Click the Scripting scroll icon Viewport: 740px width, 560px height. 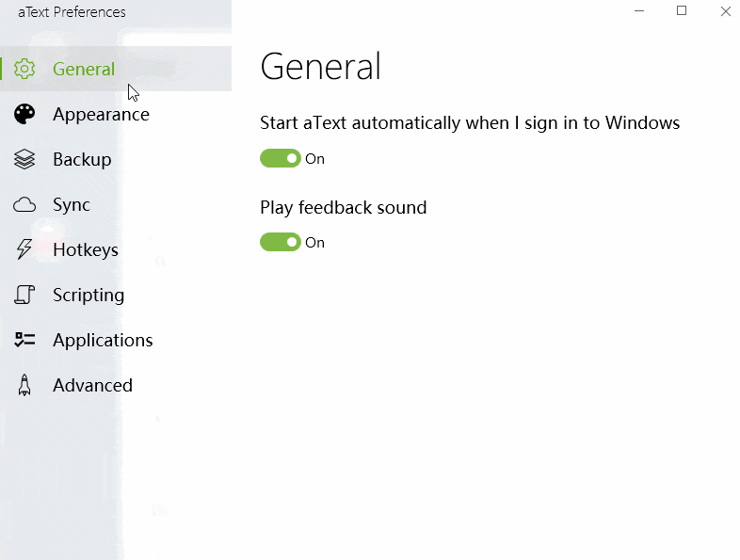(24, 295)
